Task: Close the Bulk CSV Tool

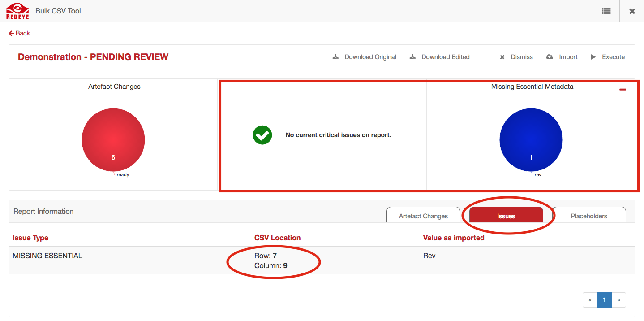Action: click(x=632, y=11)
